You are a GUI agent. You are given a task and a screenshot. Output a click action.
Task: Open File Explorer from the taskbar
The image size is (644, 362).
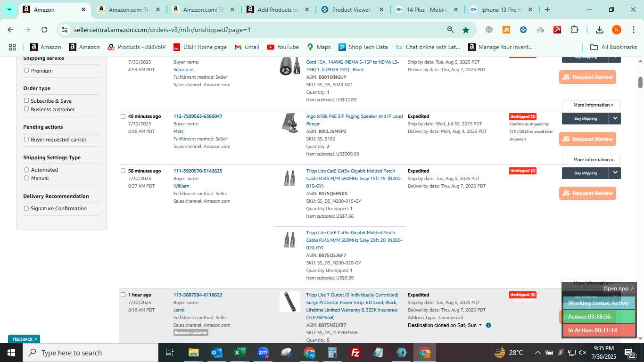point(193,353)
